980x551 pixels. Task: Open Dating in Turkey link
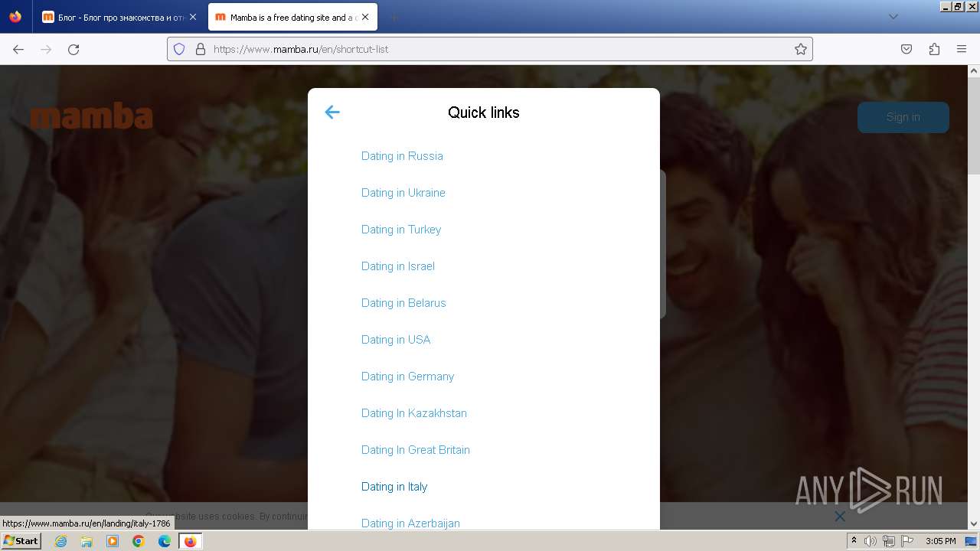[401, 230]
